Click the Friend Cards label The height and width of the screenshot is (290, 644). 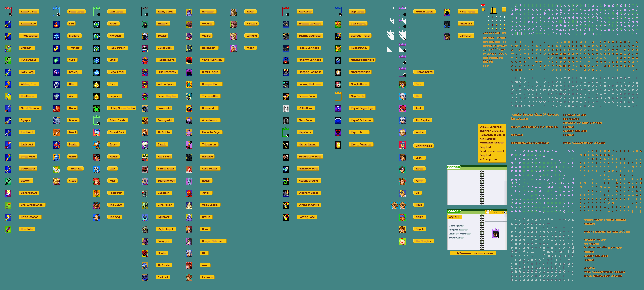[117, 120]
